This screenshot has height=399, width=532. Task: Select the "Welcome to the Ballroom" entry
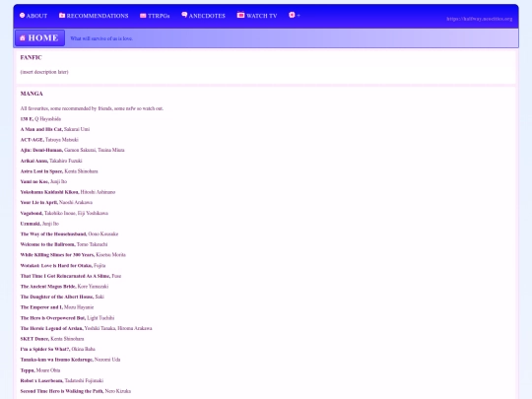(x=64, y=244)
